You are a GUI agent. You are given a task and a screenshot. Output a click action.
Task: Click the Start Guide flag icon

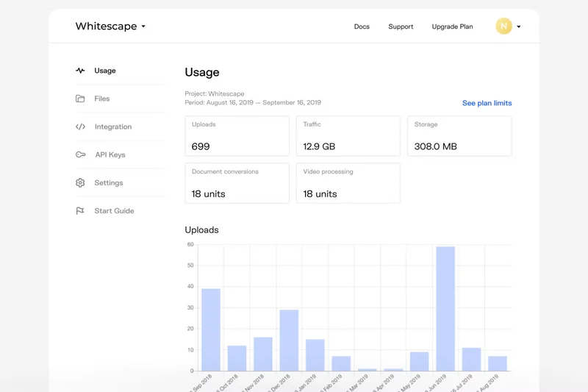coord(80,211)
